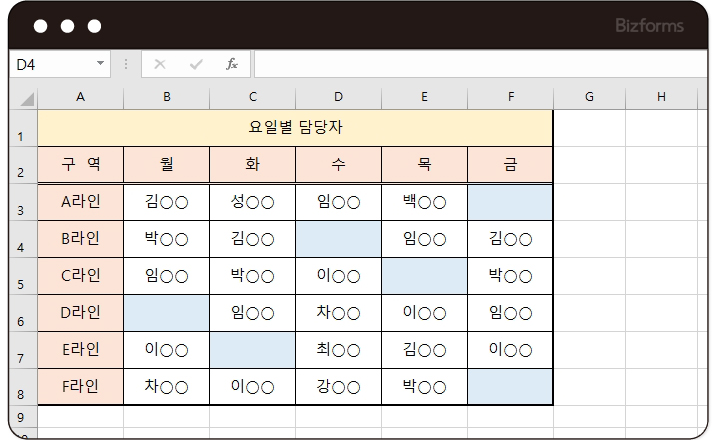Click the 구 역 header cell
This screenshot has height=440, width=715.
click(81, 165)
